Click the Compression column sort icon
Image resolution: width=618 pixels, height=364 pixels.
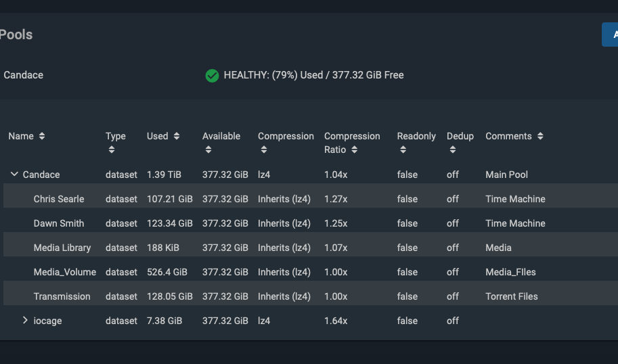click(264, 150)
